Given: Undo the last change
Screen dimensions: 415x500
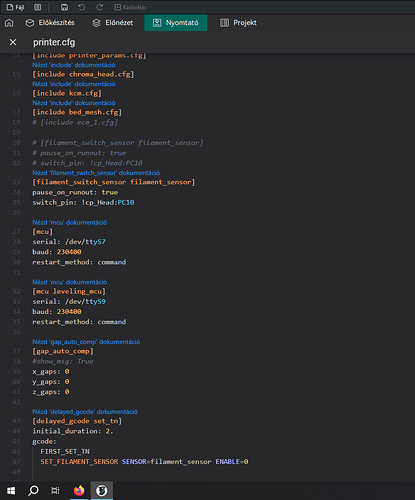Looking at the screenshot, I should tap(82, 7).
